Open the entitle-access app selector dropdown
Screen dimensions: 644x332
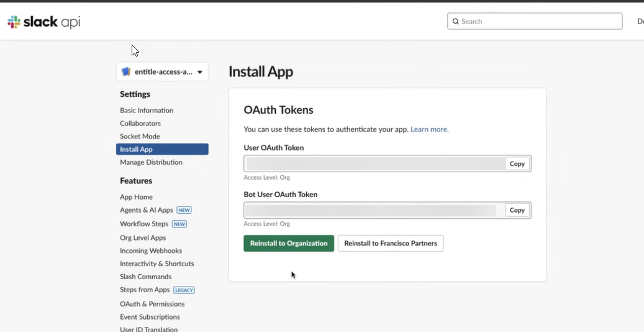tap(162, 72)
